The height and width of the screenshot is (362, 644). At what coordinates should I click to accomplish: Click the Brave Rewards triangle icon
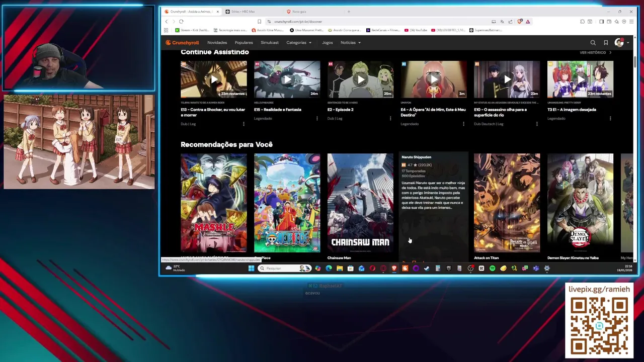(528, 22)
